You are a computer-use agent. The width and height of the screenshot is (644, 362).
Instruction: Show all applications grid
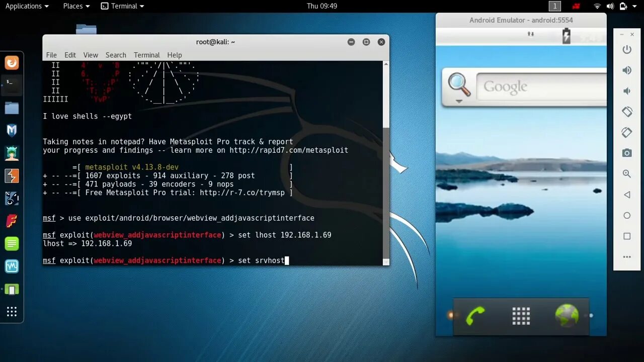pos(12,312)
